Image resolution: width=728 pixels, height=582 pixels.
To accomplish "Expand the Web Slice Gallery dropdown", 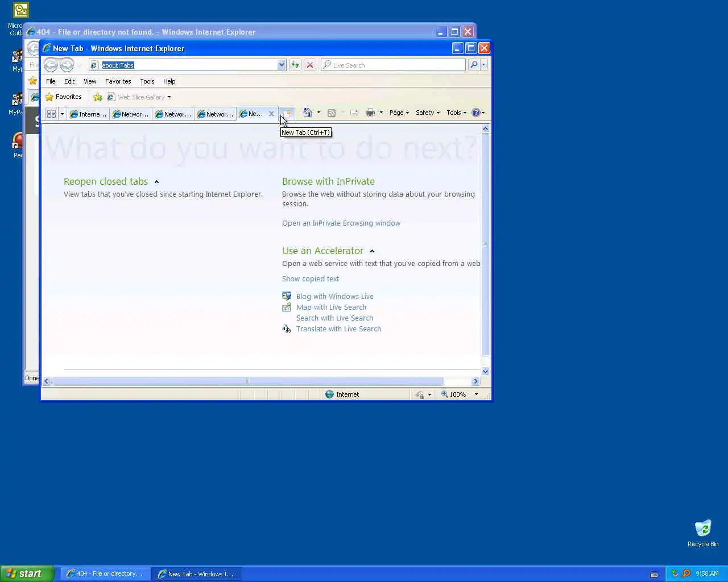I will tap(169, 97).
